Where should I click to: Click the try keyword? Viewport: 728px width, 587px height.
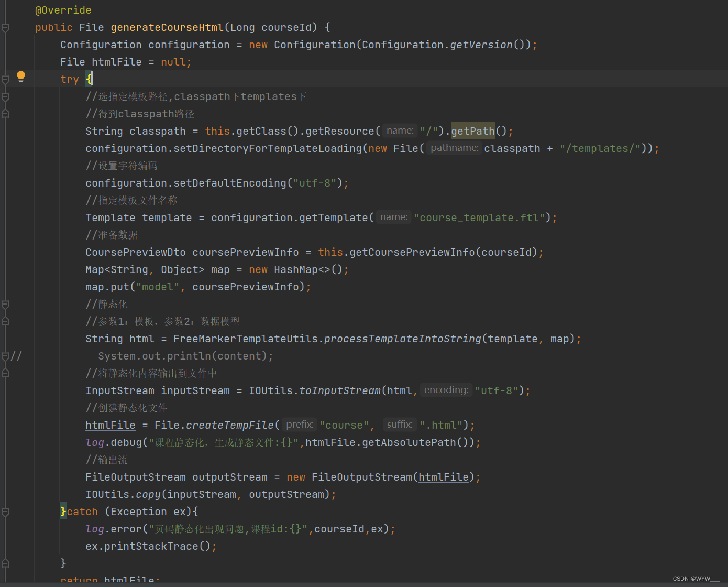click(70, 79)
